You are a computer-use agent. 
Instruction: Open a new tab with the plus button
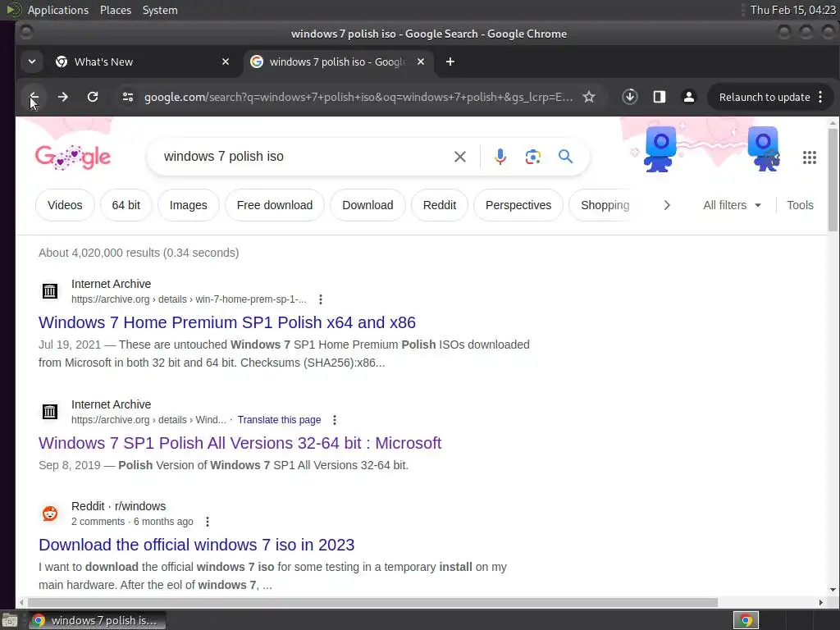pyautogui.click(x=450, y=62)
